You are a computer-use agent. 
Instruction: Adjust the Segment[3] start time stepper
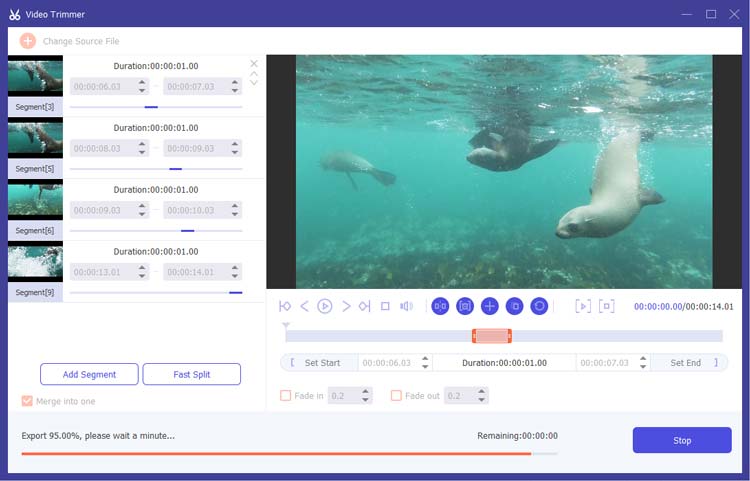pyautogui.click(x=142, y=86)
